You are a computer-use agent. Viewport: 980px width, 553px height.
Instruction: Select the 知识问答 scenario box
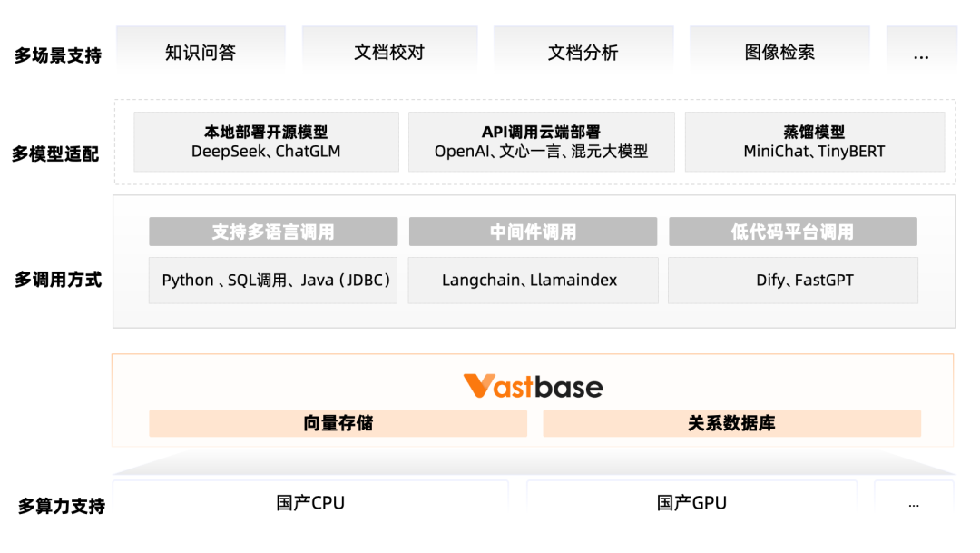pos(201,51)
